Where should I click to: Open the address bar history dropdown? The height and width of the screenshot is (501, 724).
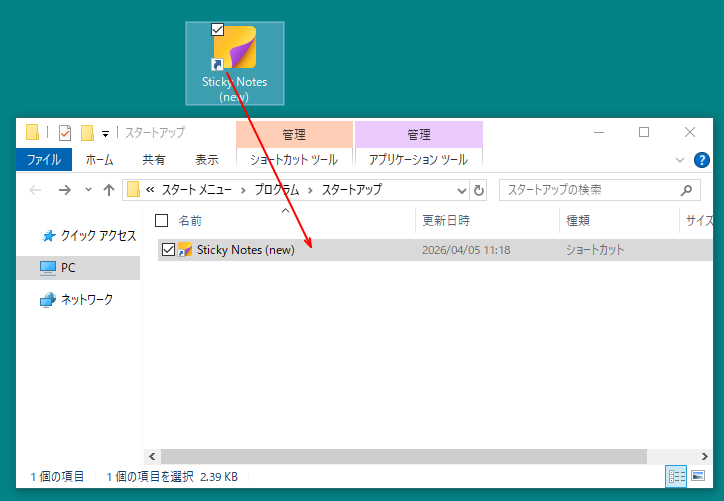[x=461, y=190]
